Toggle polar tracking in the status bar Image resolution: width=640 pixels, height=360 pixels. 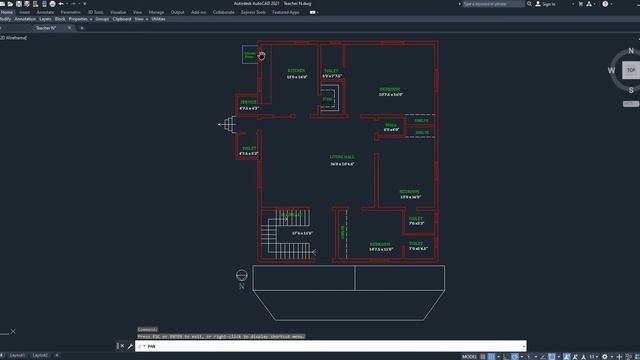pyautogui.click(x=514, y=357)
